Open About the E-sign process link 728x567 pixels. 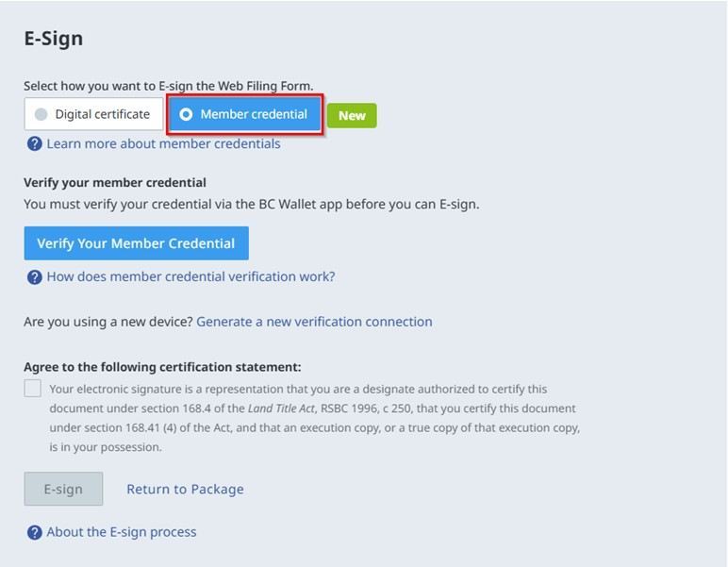[x=122, y=532]
